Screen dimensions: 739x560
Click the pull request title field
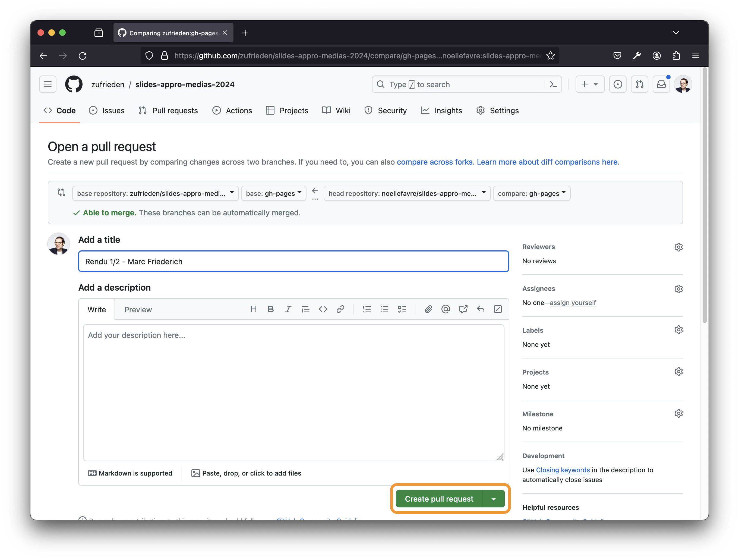(293, 262)
